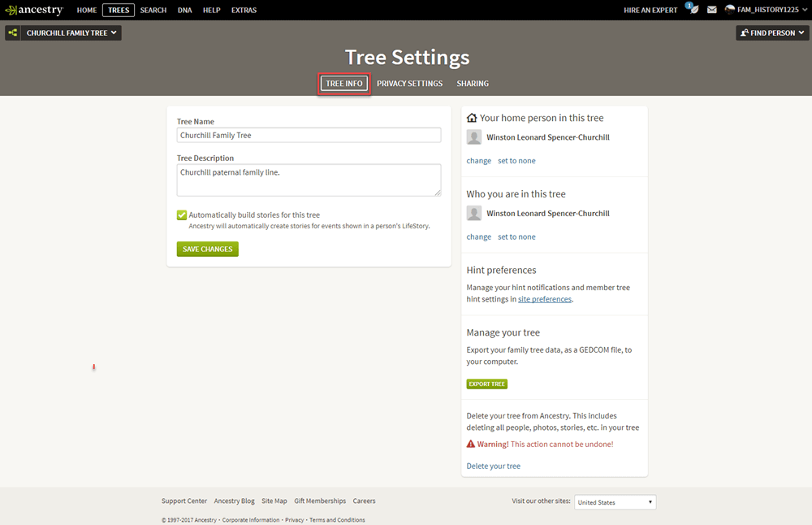
Task: Click set to none under Who you are
Action: (x=516, y=236)
